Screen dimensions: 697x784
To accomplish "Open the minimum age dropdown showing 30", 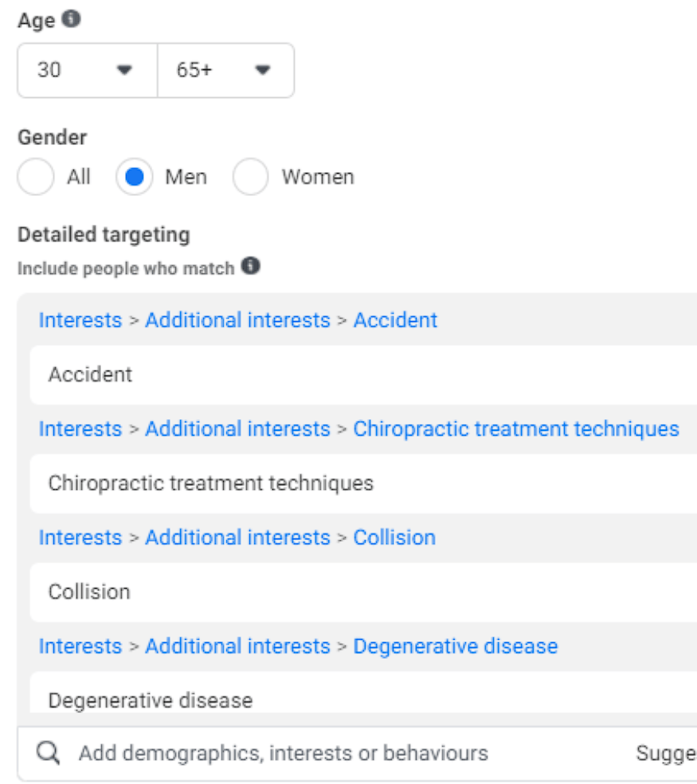I will pos(88,70).
